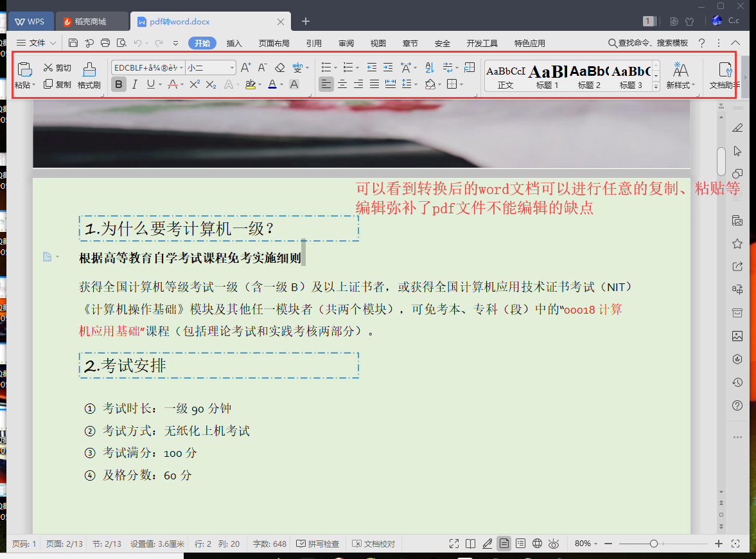
Task: Click the 文档校对 button
Action: (374, 544)
